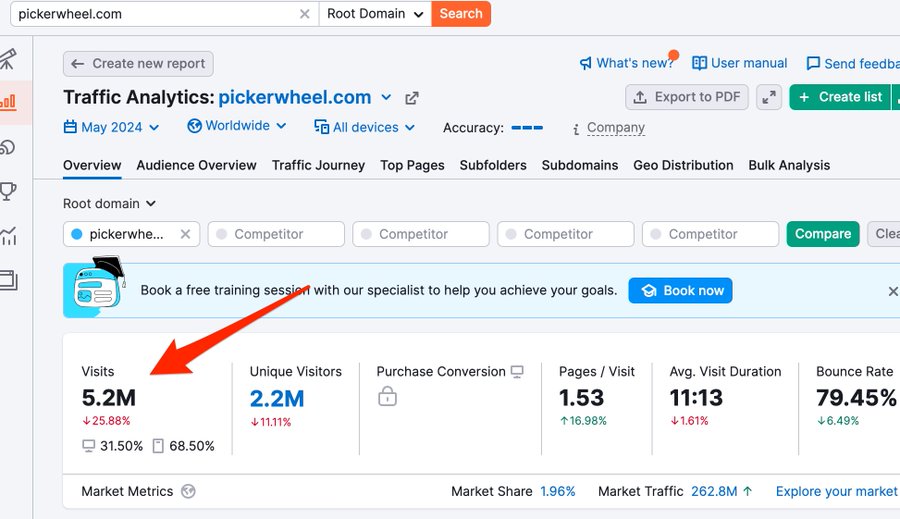This screenshot has height=519, width=900.
Task: Click the desktop icon beside Purchase Conversion
Action: point(517,372)
